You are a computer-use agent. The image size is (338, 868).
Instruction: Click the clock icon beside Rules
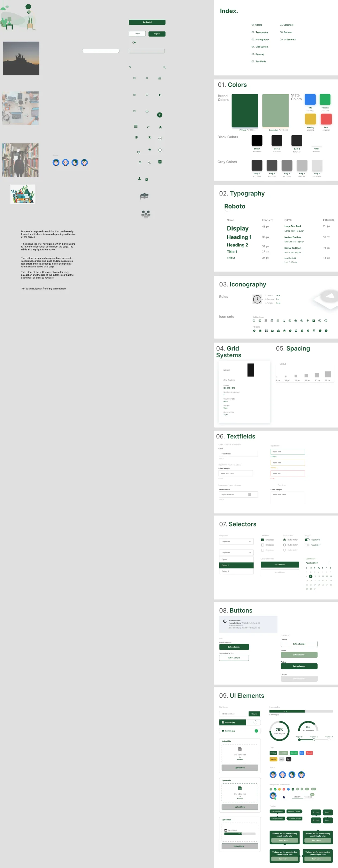click(257, 299)
